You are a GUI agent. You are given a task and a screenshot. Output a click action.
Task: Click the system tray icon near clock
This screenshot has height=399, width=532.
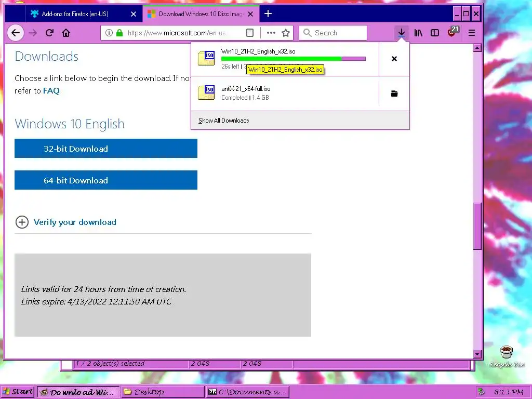pyautogui.click(x=481, y=392)
